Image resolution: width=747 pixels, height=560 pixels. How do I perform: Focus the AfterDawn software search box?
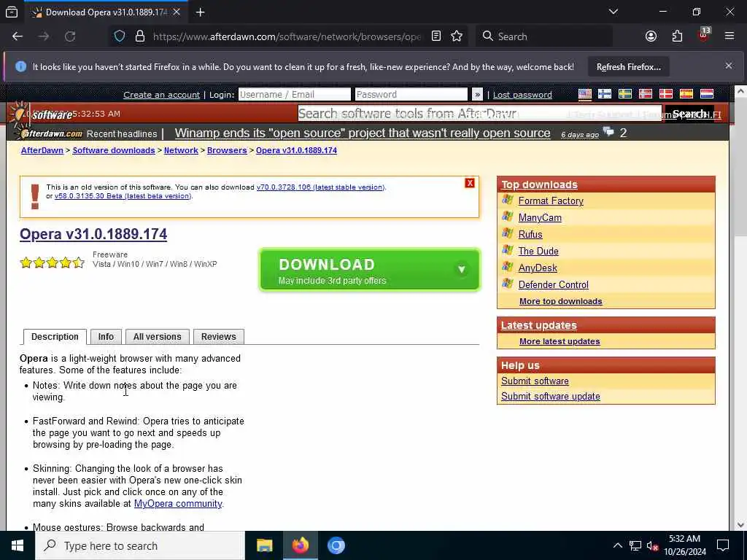click(x=480, y=113)
